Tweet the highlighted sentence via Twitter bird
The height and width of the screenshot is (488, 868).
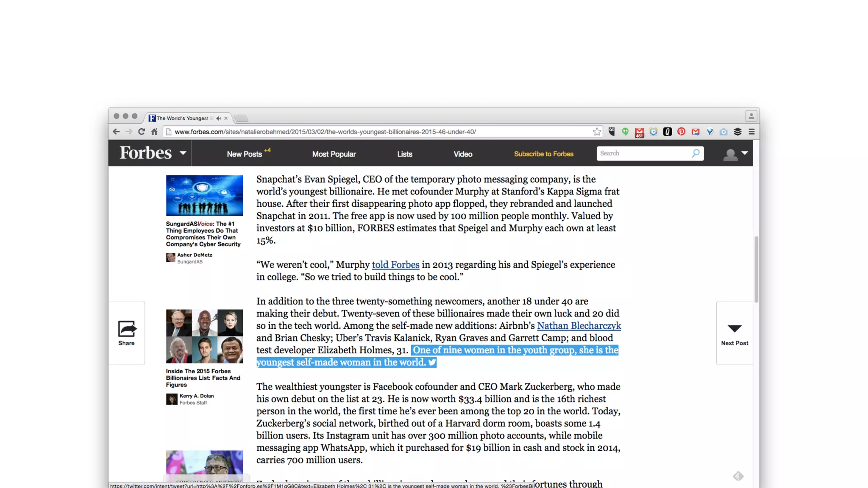click(x=432, y=363)
